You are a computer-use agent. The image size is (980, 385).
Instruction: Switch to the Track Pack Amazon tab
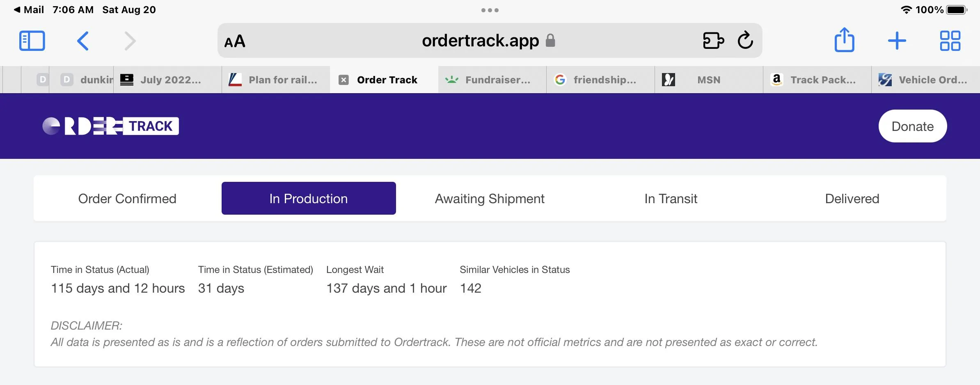(x=817, y=80)
